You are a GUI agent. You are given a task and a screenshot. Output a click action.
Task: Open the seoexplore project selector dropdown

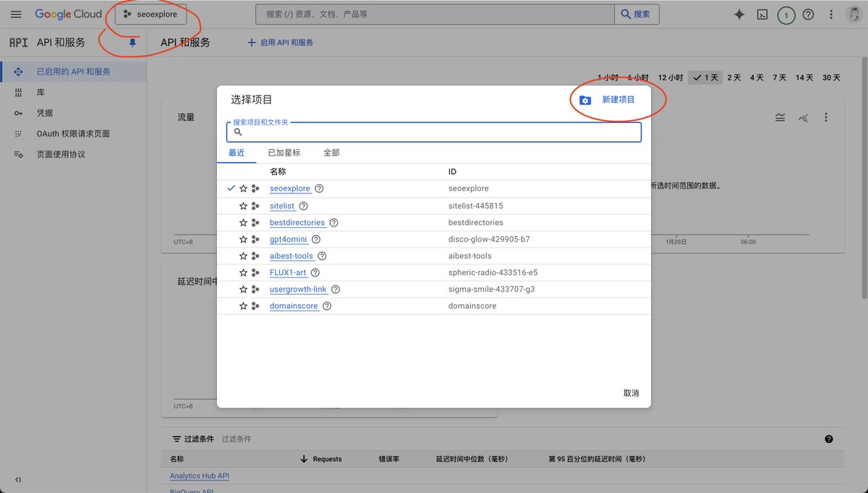150,14
